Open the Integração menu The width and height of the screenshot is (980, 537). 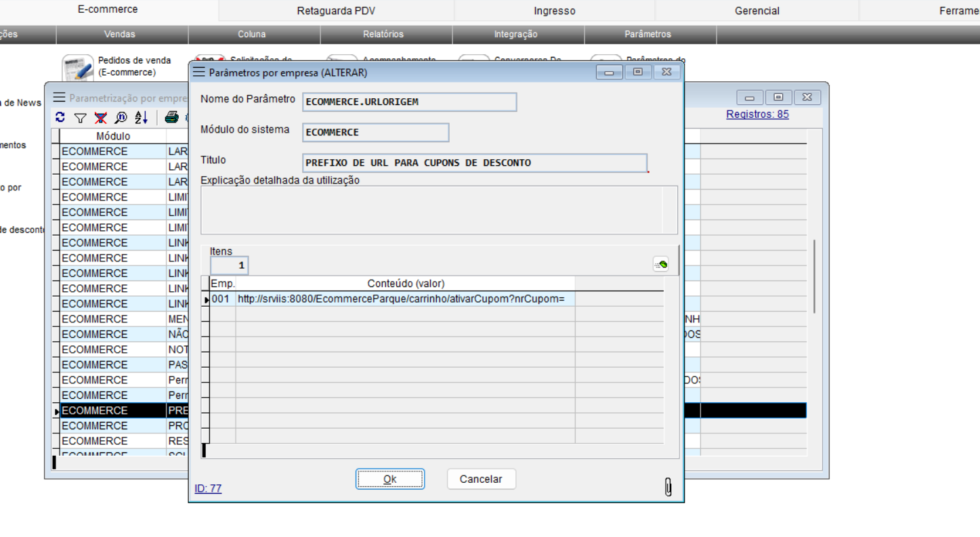[x=516, y=35]
